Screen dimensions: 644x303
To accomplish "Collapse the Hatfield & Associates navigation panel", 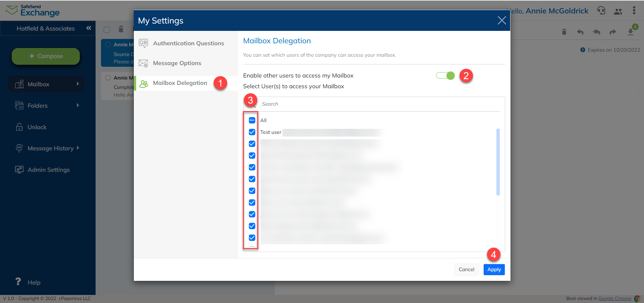I will 89,28.
